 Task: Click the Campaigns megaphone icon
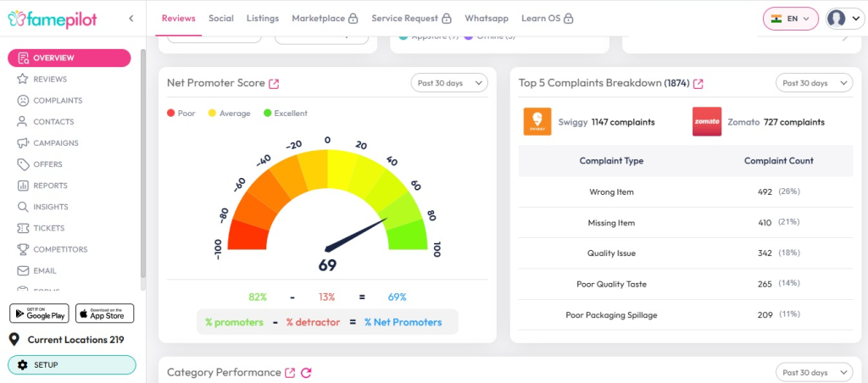(23, 143)
